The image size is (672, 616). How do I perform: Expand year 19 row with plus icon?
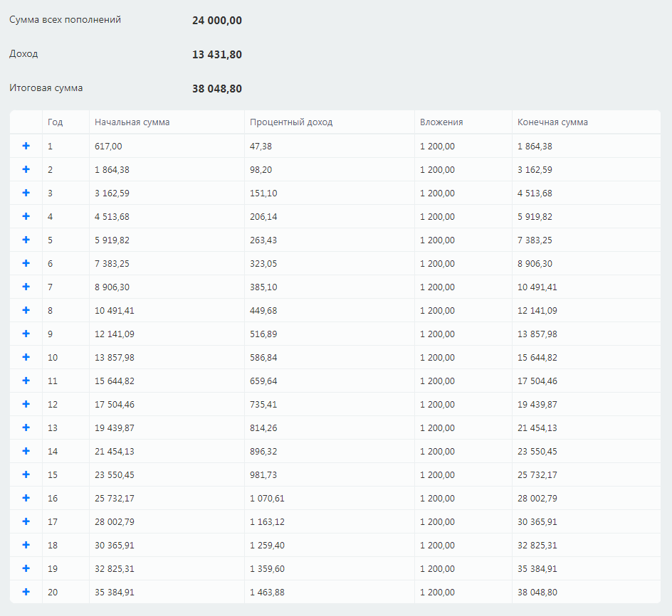[x=26, y=568]
